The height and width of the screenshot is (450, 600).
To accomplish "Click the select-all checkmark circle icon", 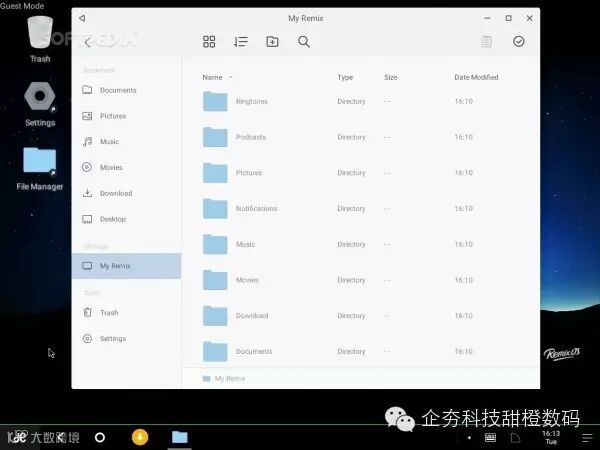I will (518, 41).
